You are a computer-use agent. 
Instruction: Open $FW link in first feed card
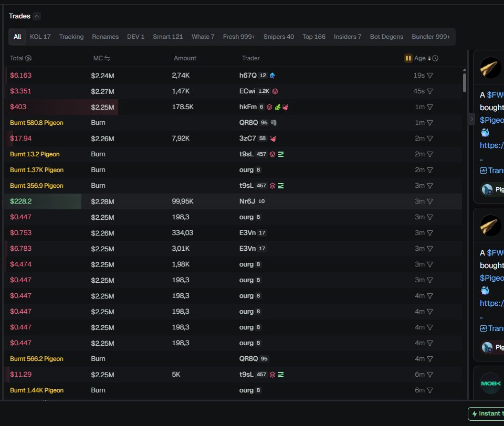495,95
